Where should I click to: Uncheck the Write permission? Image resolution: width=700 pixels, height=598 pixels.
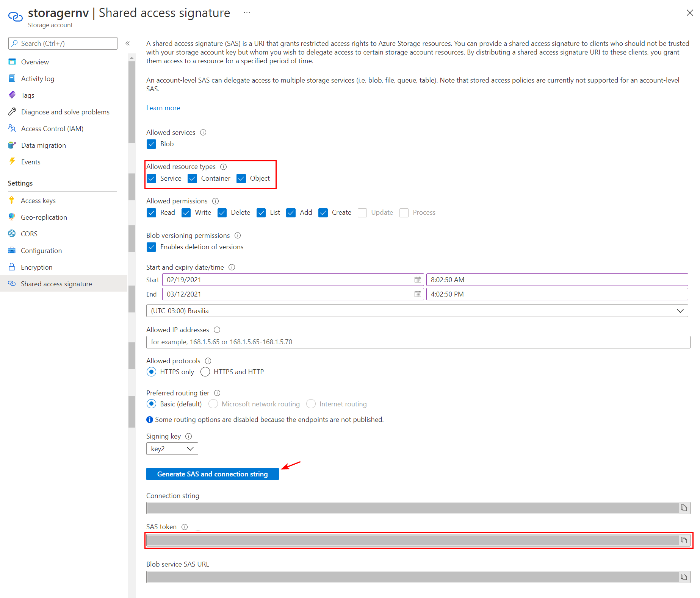click(x=186, y=212)
